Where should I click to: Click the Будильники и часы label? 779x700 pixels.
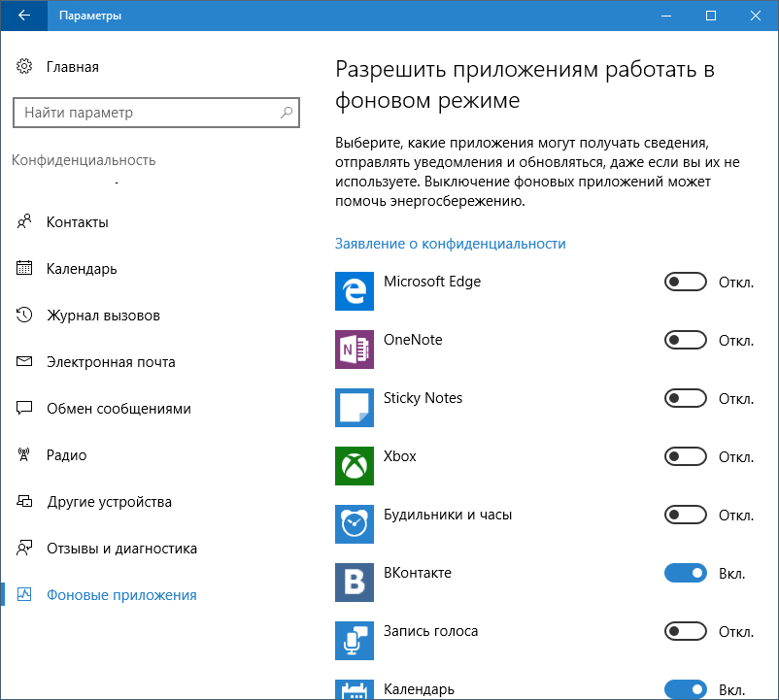click(x=448, y=515)
